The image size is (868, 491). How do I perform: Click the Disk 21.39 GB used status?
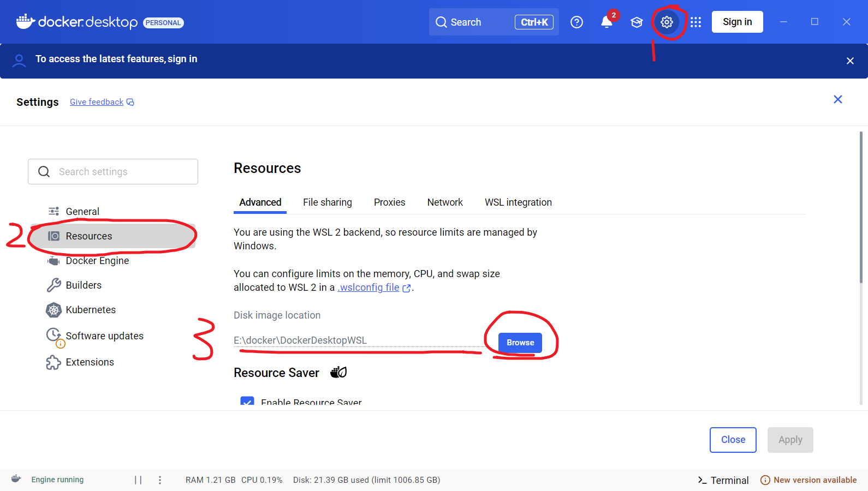click(367, 480)
